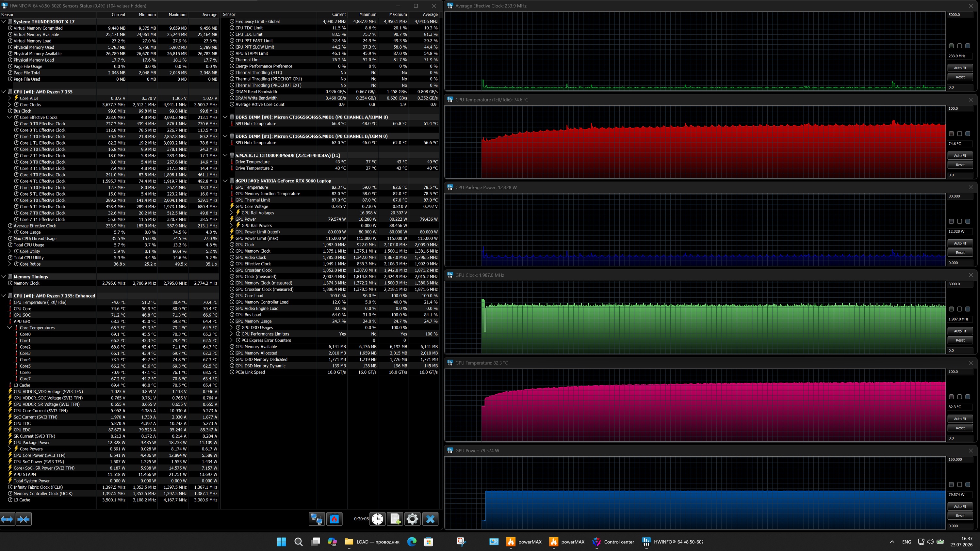Collapse the System: THUNDEROBOT X 17 group
This screenshot has width=980, height=551.
pos(3,22)
